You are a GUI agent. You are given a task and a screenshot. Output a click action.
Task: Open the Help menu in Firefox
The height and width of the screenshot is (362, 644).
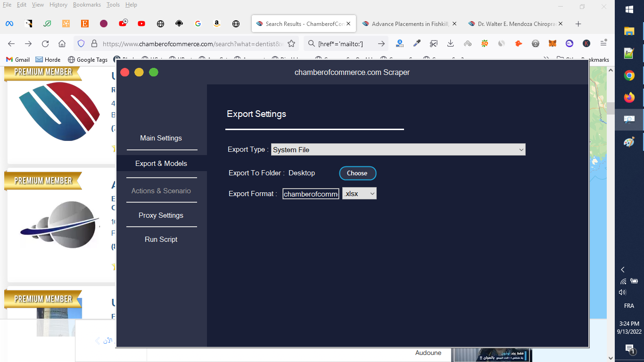click(x=131, y=5)
